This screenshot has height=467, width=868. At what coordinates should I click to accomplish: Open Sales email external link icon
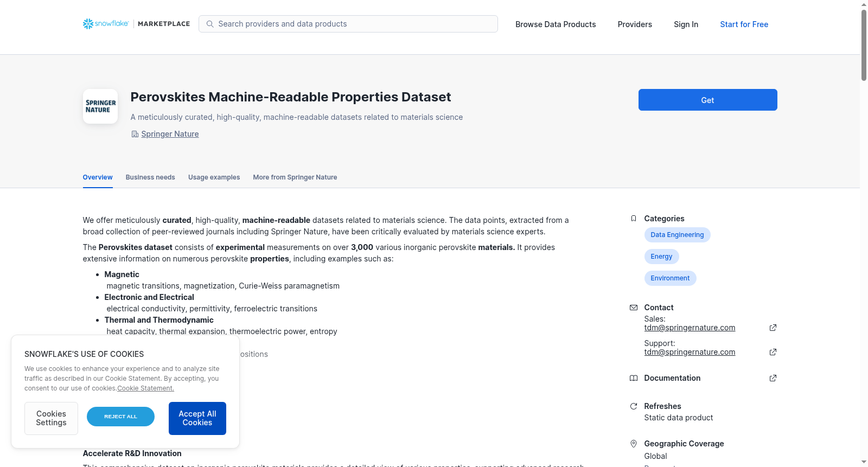click(773, 328)
